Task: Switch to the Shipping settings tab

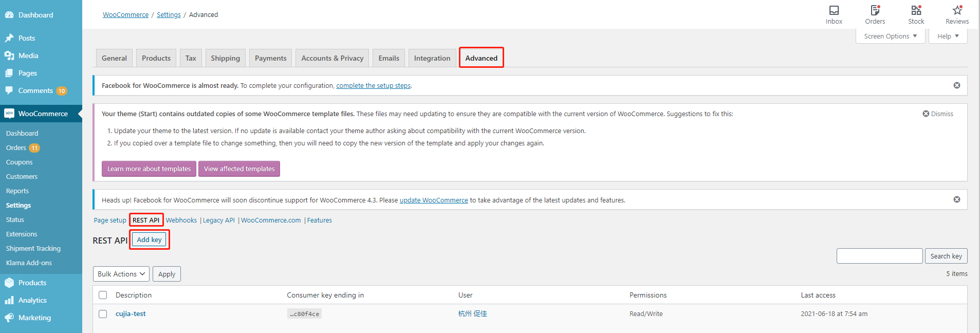Action: [225, 58]
